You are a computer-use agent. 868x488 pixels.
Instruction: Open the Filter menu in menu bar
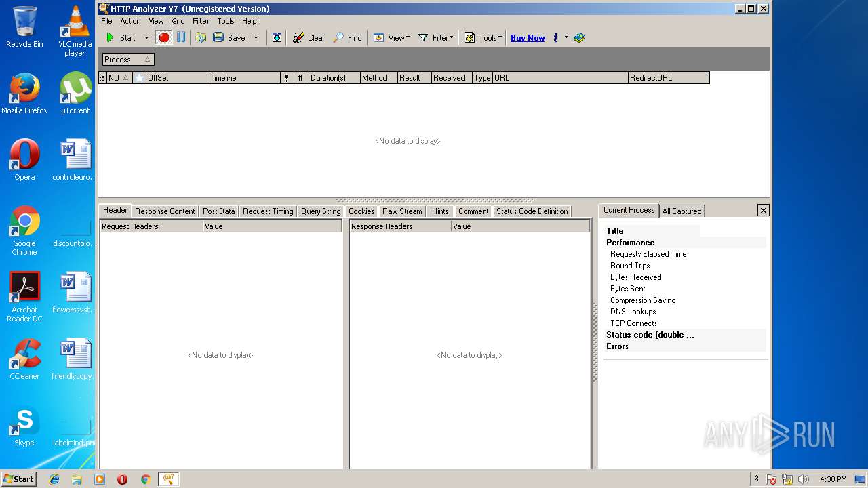[201, 21]
